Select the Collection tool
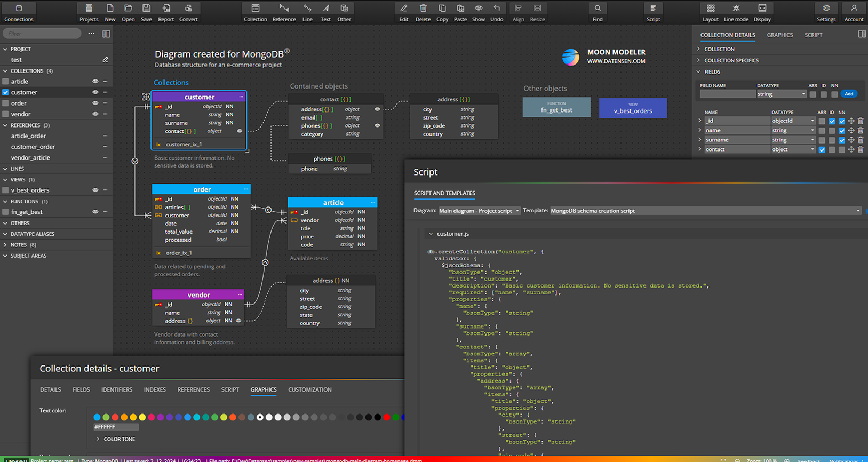The image size is (868, 462). tap(256, 12)
